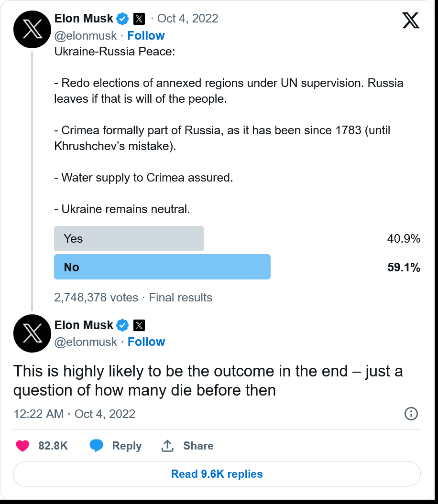
Task: Click Follow in the lower tweet header
Action: coord(146,342)
